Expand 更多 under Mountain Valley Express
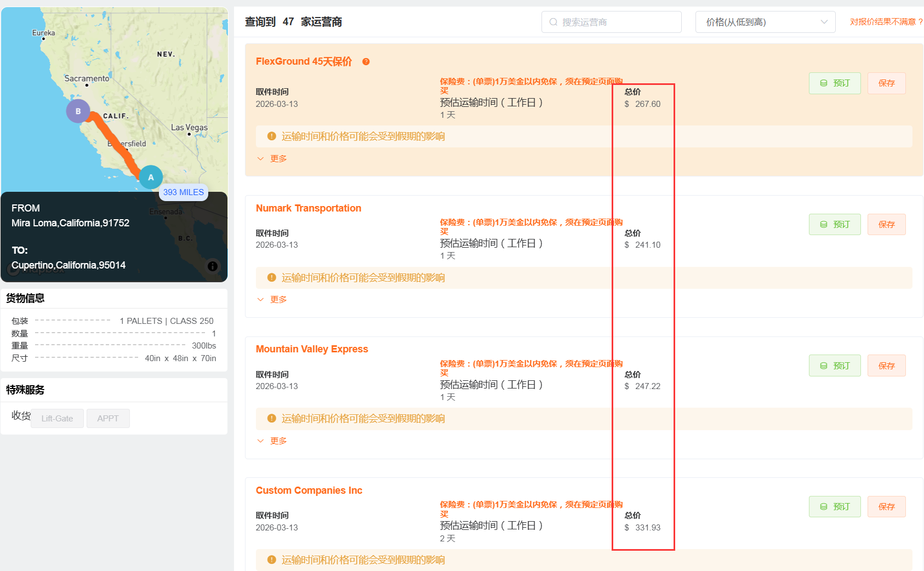The image size is (924, 571). (x=273, y=441)
